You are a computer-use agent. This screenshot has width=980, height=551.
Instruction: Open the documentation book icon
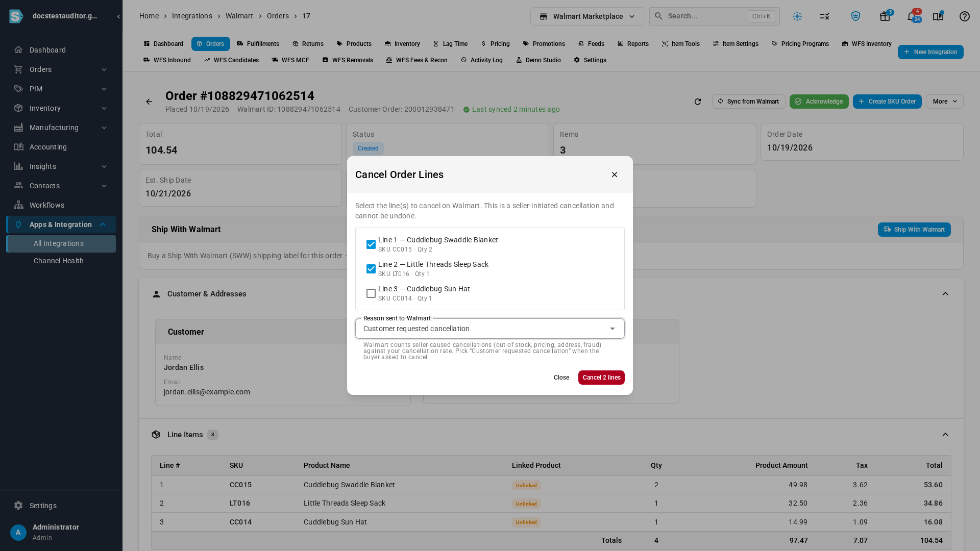pos(938,16)
